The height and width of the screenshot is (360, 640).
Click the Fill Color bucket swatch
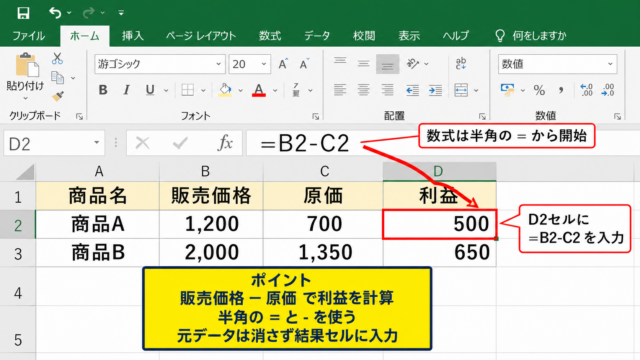tap(225, 90)
